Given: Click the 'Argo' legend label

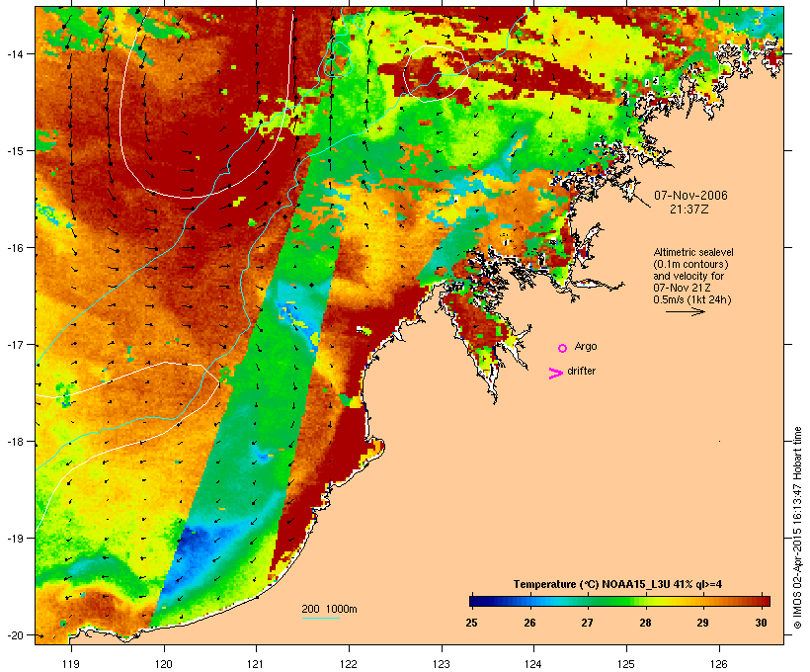Looking at the screenshot, I should pyautogui.click(x=586, y=346).
